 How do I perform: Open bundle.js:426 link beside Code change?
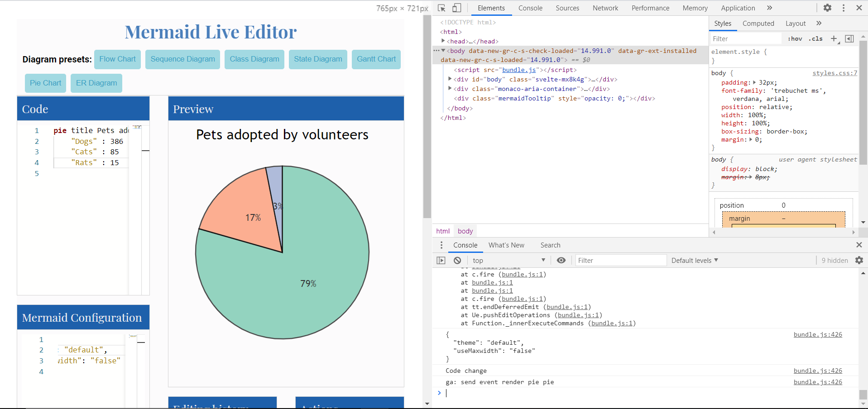click(x=818, y=371)
